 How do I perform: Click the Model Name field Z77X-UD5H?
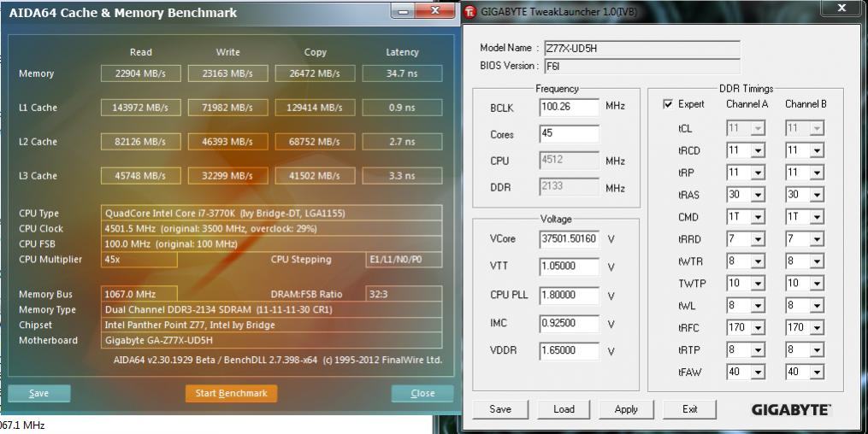pos(642,48)
